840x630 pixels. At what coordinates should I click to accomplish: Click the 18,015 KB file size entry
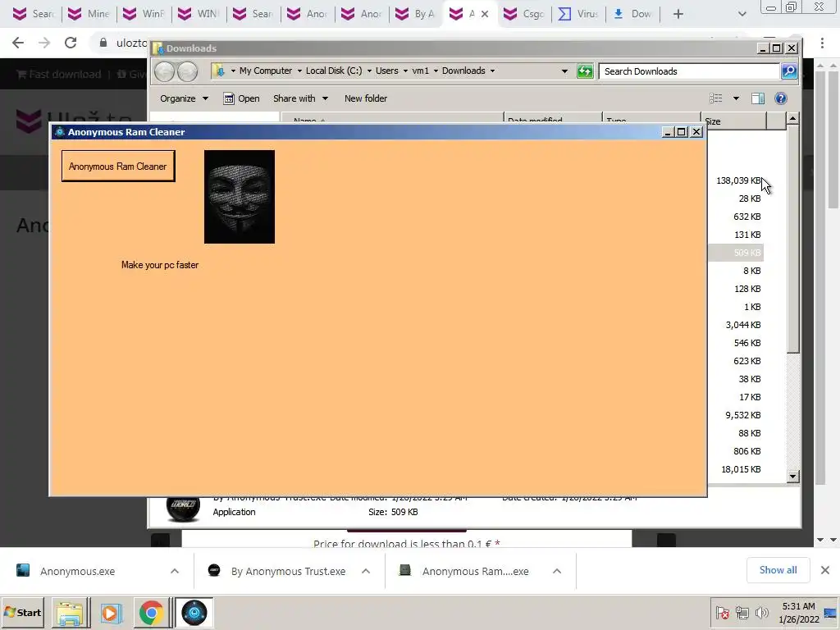[x=741, y=469]
